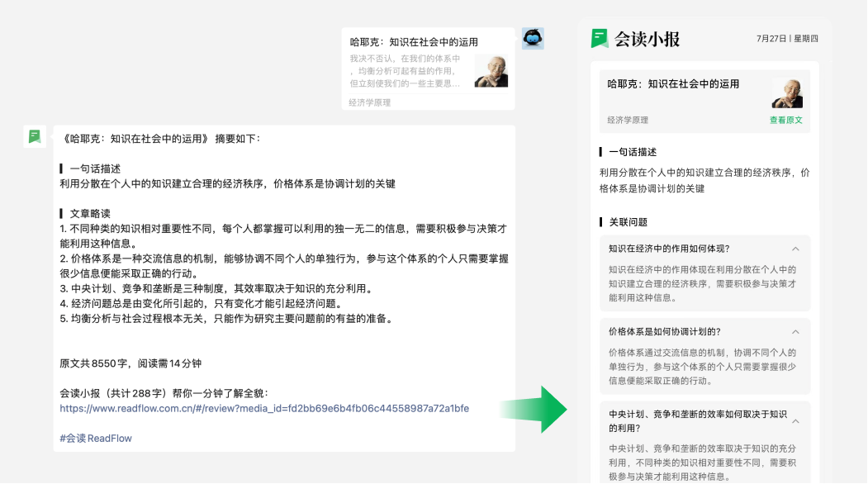Open the readflow.com.cn review URL
The width and height of the screenshot is (868, 484).
(x=264, y=408)
